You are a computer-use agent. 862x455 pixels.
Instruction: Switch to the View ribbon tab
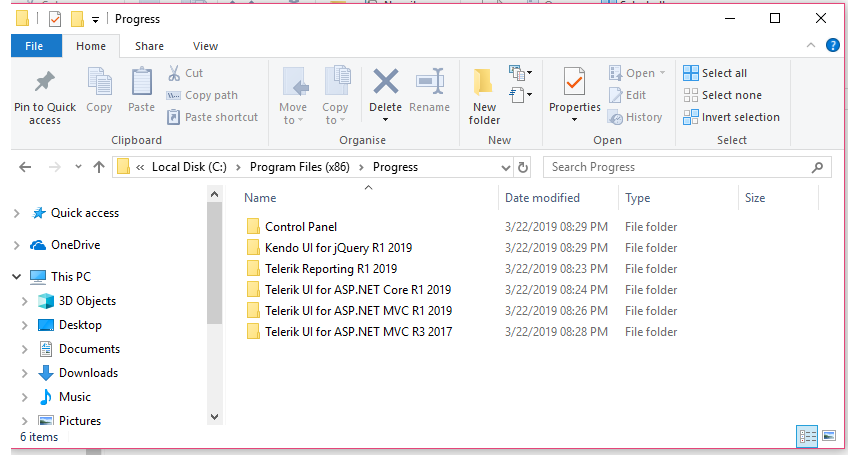coord(205,46)
